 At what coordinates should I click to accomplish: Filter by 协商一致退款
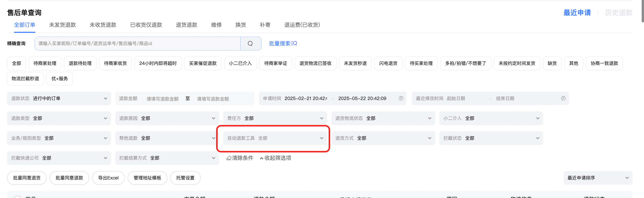point(605,63)
